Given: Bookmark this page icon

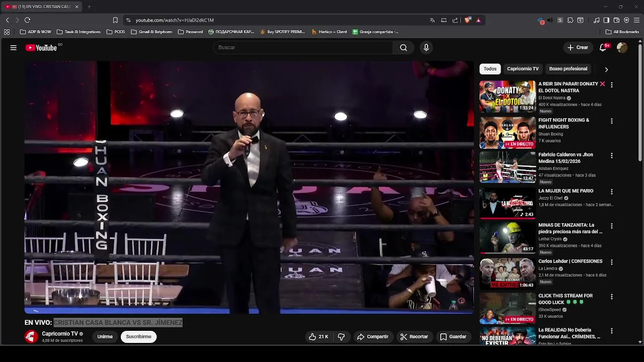Looking at the screenshot, I should [115, 20].
